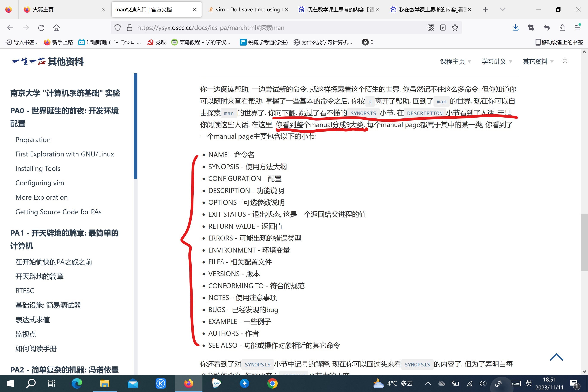Open Configuring vim sidebar link
Screen dimensions: 588x392
pos(40,183)
